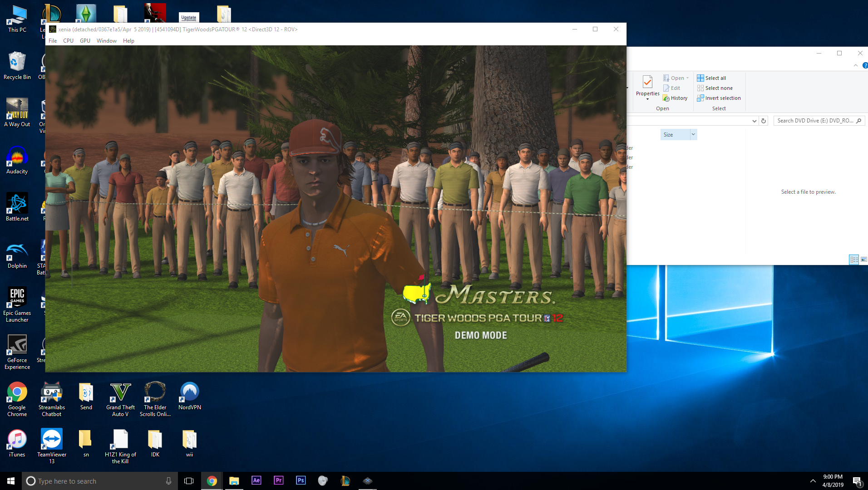This screenshot has height=490, width=868.
Task: Select the Send folder icon
Action: click(x=86, y=397)
